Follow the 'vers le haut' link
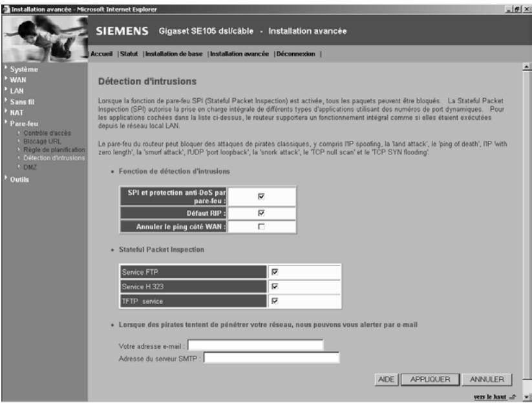This screenshot has width=532, height=403. coord(490,397)
